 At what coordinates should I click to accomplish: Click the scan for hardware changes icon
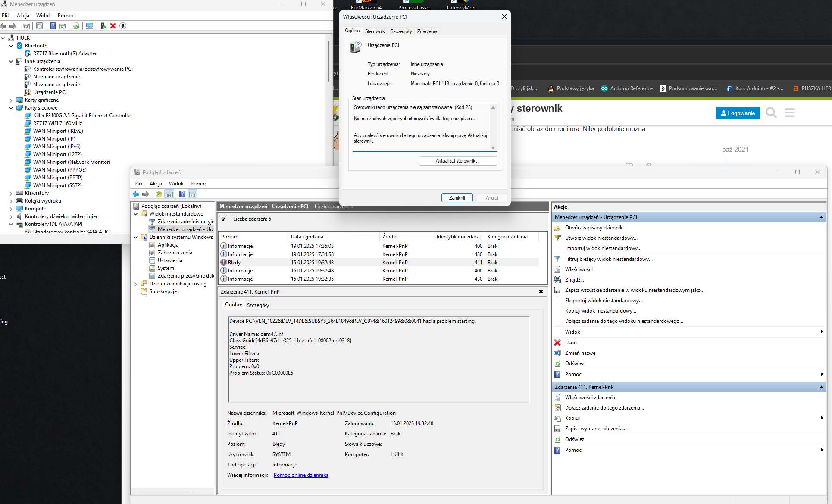(90, 26)
